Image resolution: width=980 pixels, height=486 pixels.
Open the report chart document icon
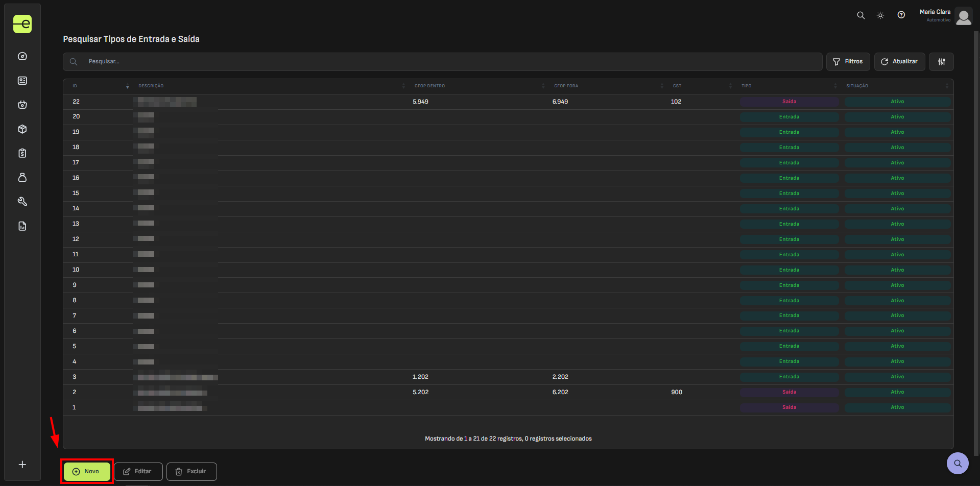22,226
